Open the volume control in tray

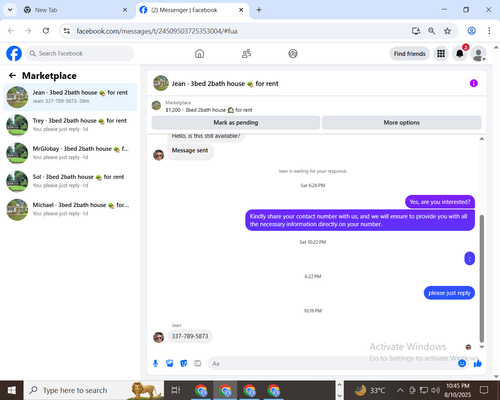pos(436,390)
